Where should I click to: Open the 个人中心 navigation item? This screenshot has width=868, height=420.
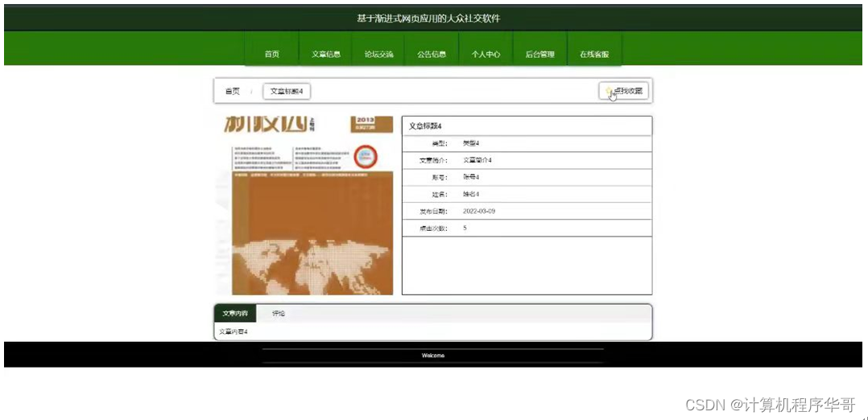point(486,54)
